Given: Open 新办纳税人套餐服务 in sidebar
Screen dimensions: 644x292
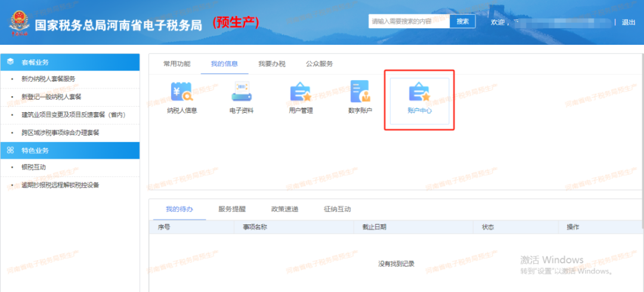Looking at the screenshot, I should point(48,79).
